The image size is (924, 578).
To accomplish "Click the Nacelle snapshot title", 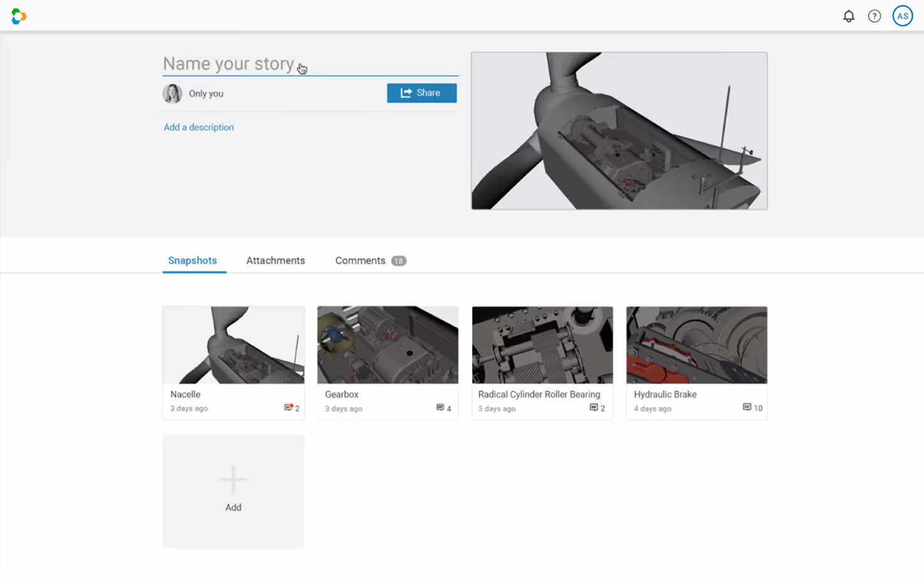I will pos(185,395).
